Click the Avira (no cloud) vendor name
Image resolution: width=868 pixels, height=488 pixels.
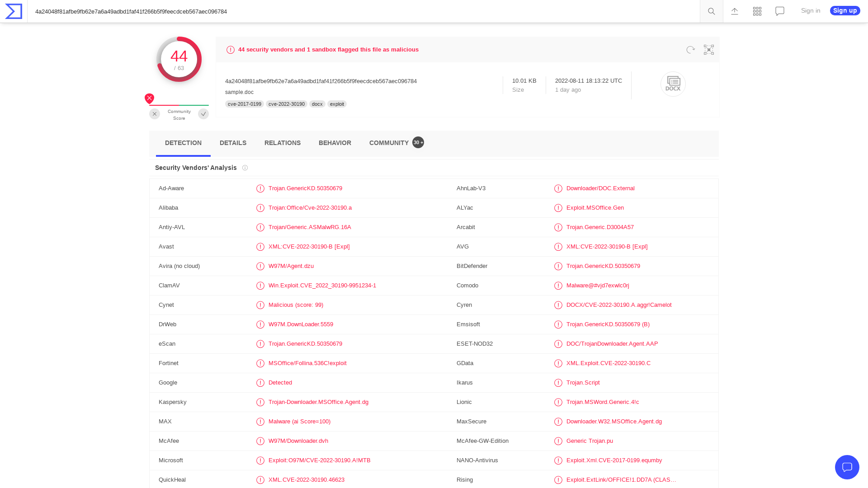tap(179, 266)
